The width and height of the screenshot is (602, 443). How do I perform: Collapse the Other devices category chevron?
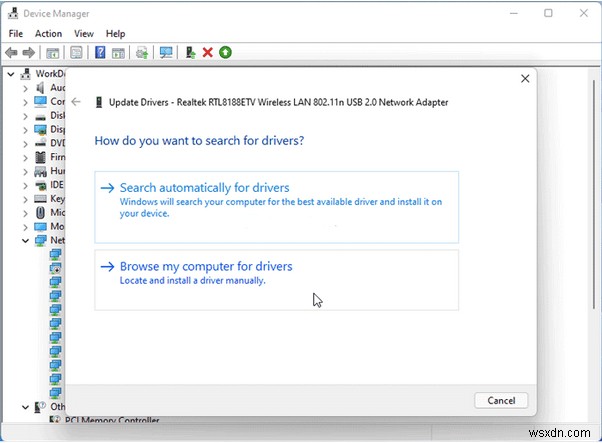coord(25,407)
